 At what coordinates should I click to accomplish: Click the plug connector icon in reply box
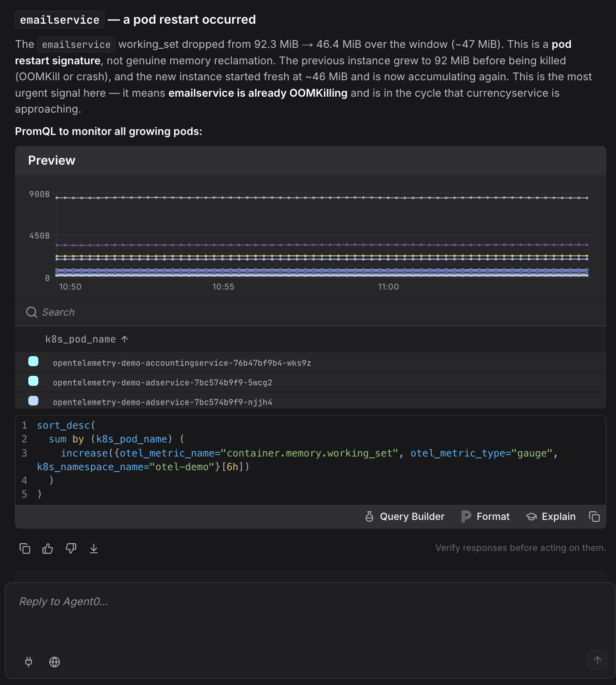click(x=28, y=662)
